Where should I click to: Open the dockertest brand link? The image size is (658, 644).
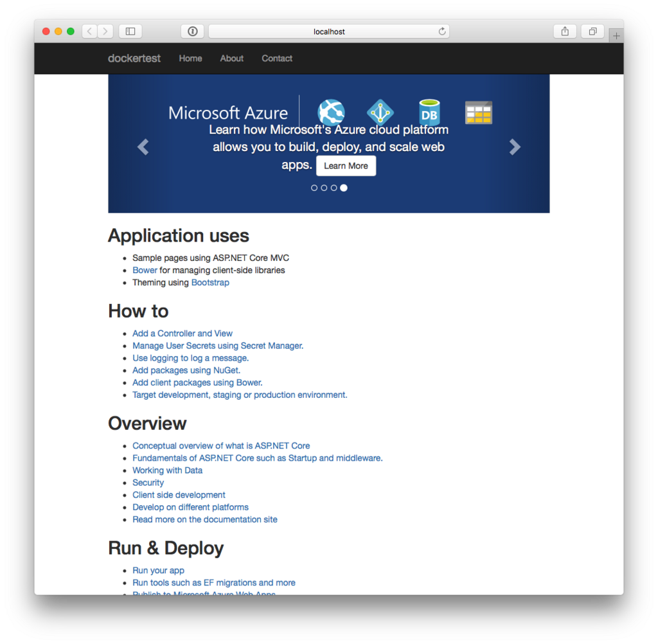[x=134, y=58]
